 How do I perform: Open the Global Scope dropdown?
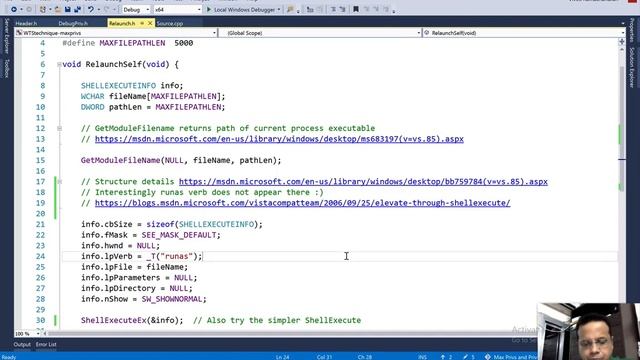[320, 33]
